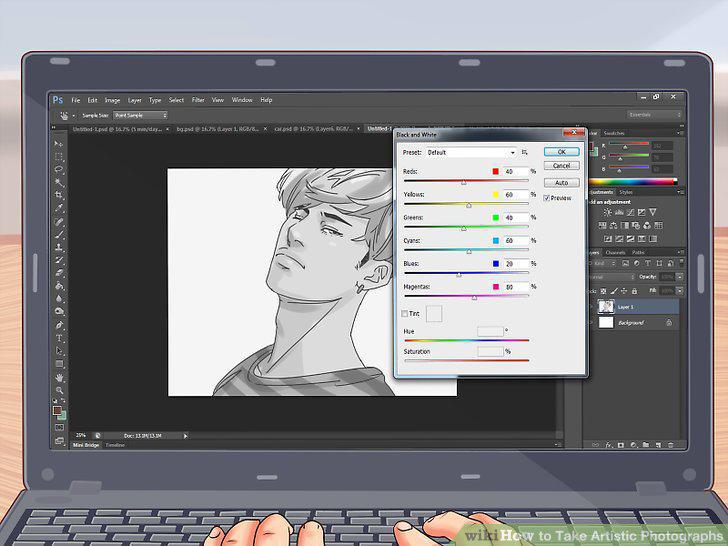Toggle the Preview checkbox
Image resolution: width=728 pixels, height=546 pixels.
(546, 198)
